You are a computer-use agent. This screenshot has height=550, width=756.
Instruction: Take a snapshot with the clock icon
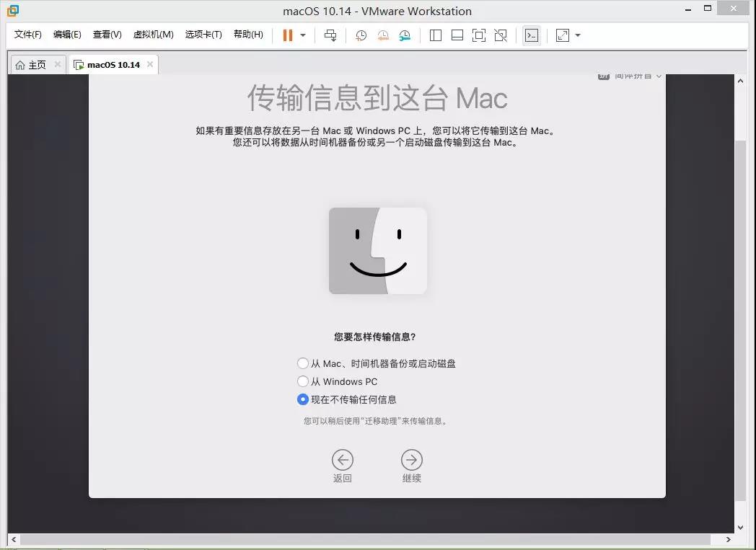pos(361,35)
